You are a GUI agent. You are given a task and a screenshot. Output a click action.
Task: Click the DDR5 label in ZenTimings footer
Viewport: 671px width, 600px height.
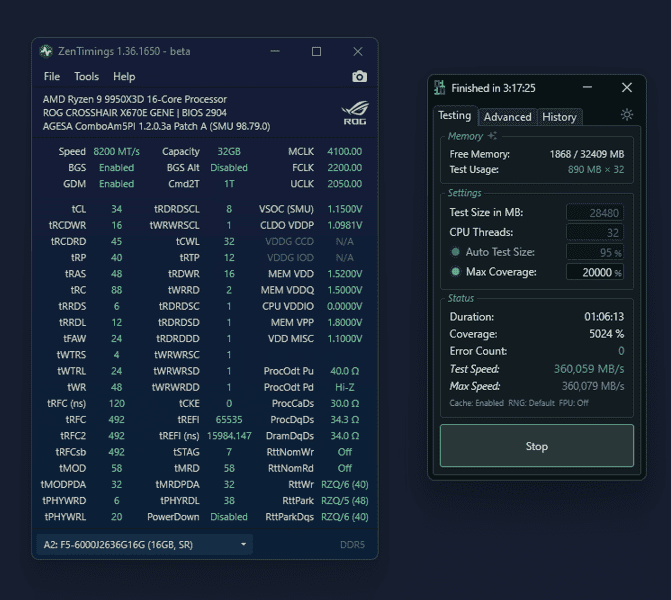pos(352,544)
